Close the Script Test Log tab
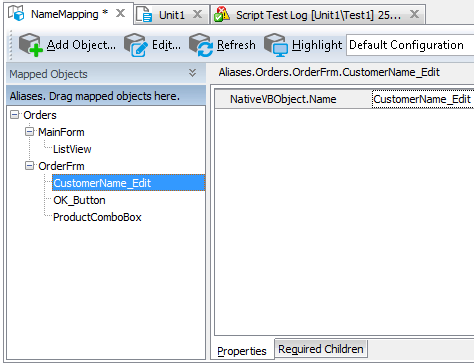Viewport: 474px width, 364px height. pos(414,14)
